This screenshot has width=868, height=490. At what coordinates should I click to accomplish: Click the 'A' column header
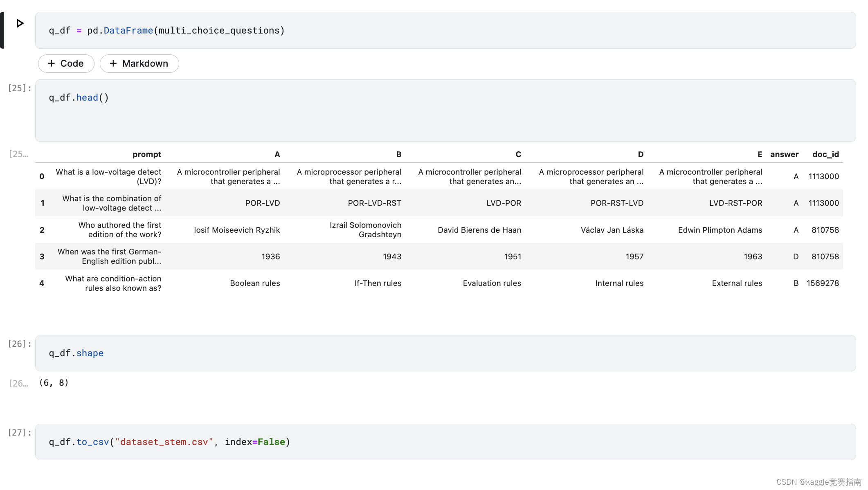pos(277,154)
